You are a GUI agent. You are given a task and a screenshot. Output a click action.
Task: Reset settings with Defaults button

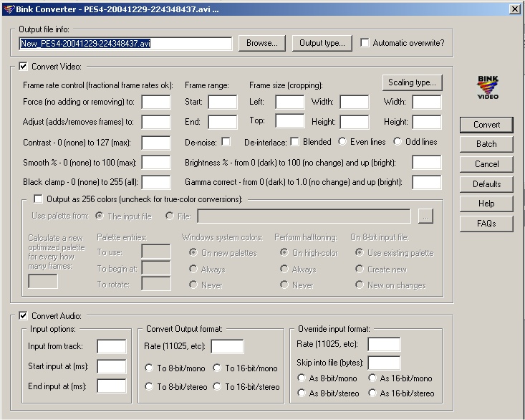pyautogui.click(x=486, y=184)
